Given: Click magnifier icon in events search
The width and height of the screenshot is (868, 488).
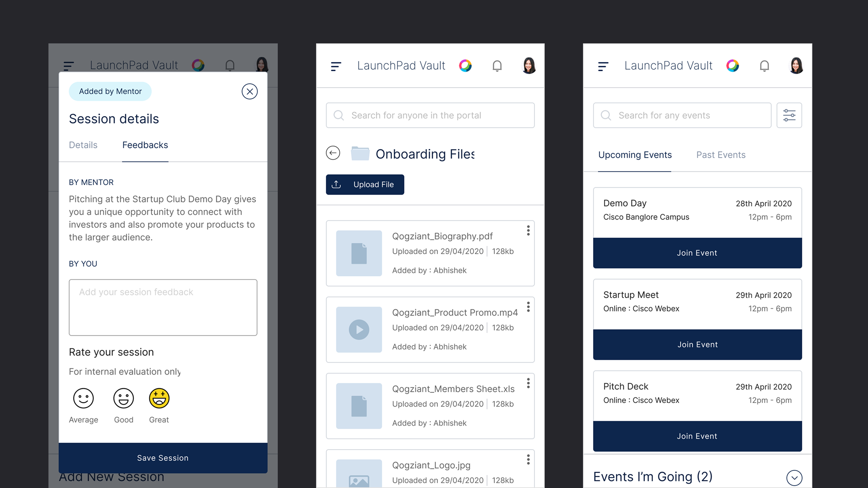Looking at the screenshot, I should tap(606, 115).
